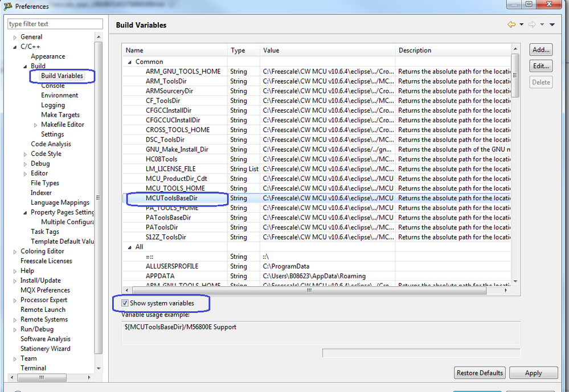Select the MCUToolsBaseDir variable row
Screen dimensions: 569x392
click(317, 198)
